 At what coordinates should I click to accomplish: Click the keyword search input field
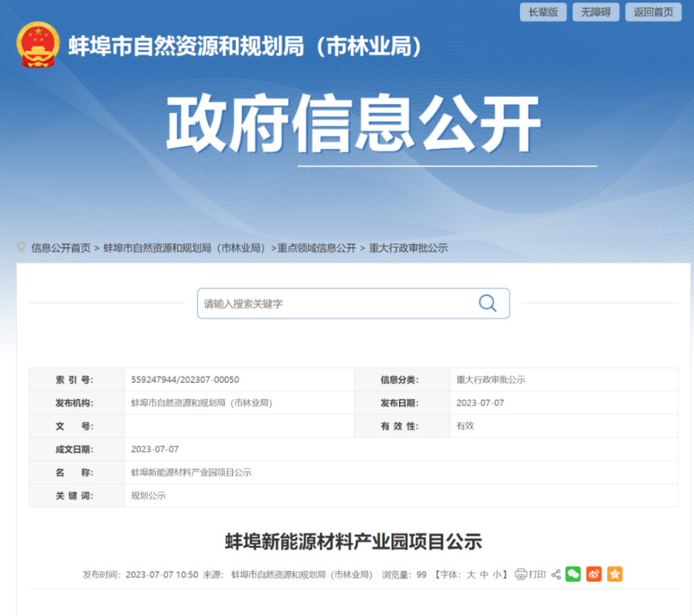337,304
